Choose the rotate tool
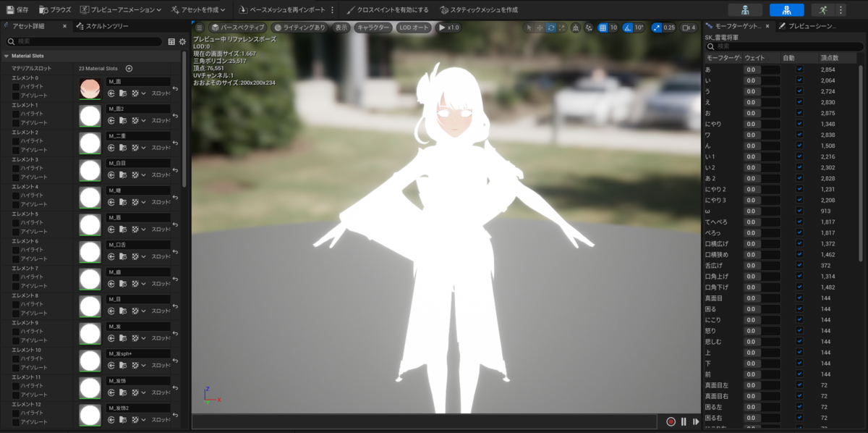This screenshot has height=433, width=868. click(550, 28)
